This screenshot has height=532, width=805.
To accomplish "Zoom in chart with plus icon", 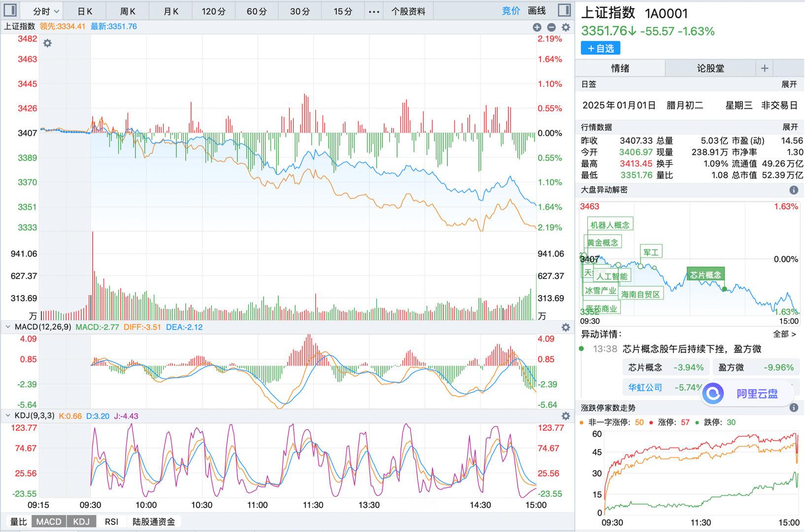I will (537, 28).
